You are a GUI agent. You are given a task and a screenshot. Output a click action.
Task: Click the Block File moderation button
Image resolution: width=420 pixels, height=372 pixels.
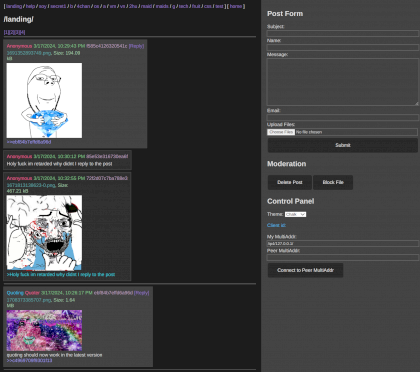coord(333,182)
